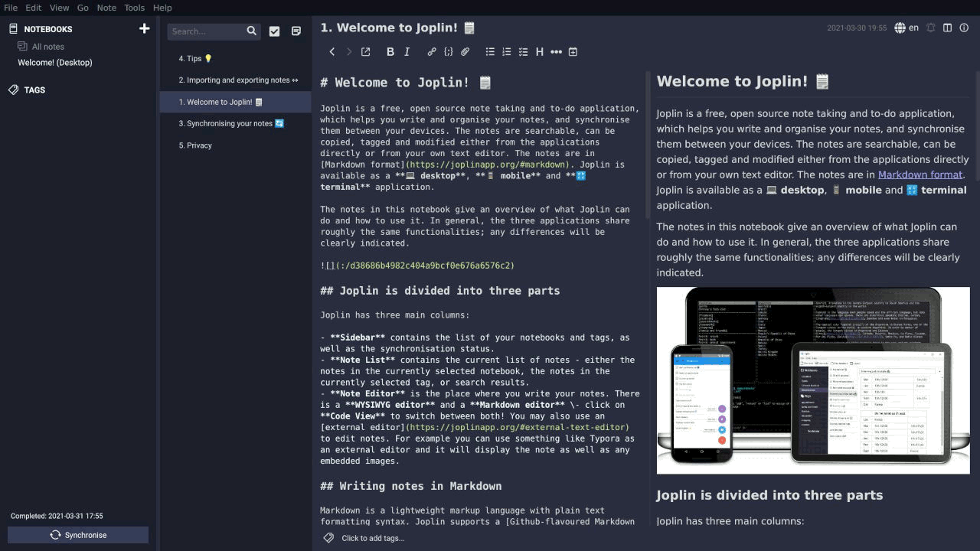
Task: Select note '1. Welcome to Joplin!' in list
Action: tap(235, 102)
